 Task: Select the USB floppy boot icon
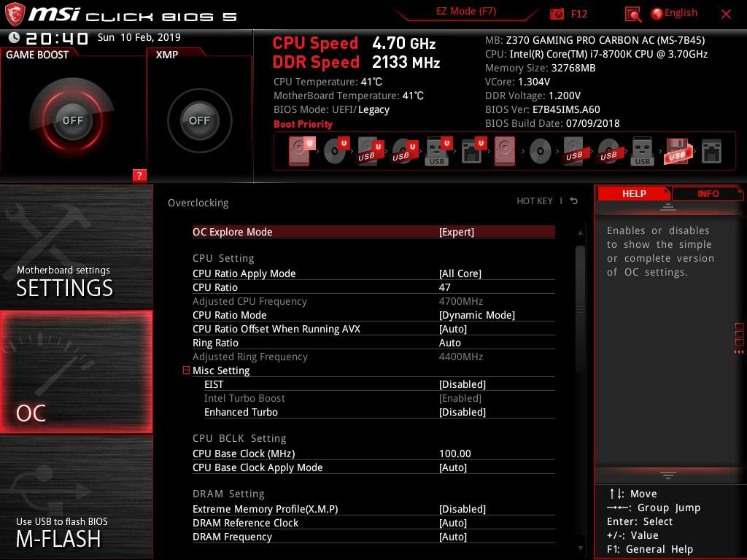click(x=677, y=152)
